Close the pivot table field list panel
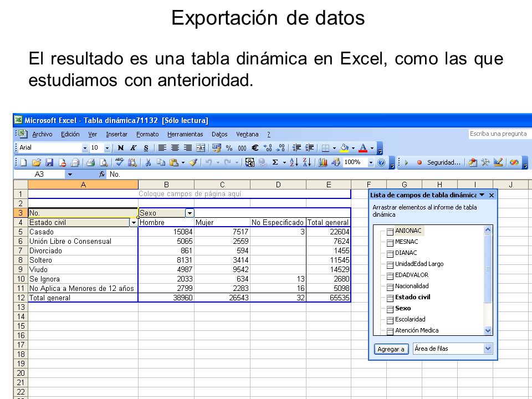Viewport: 532px width, 399px height. coord(492,195)
